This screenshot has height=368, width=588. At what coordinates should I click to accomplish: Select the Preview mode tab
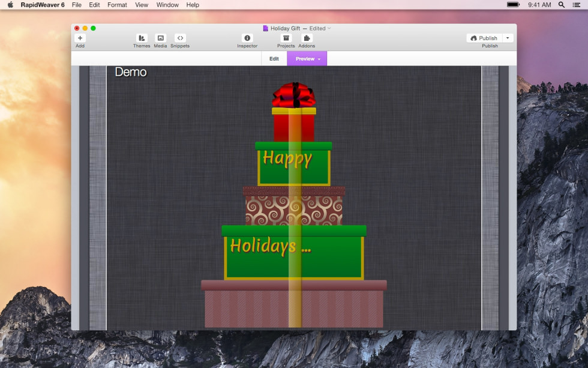[x=307, y=58]
